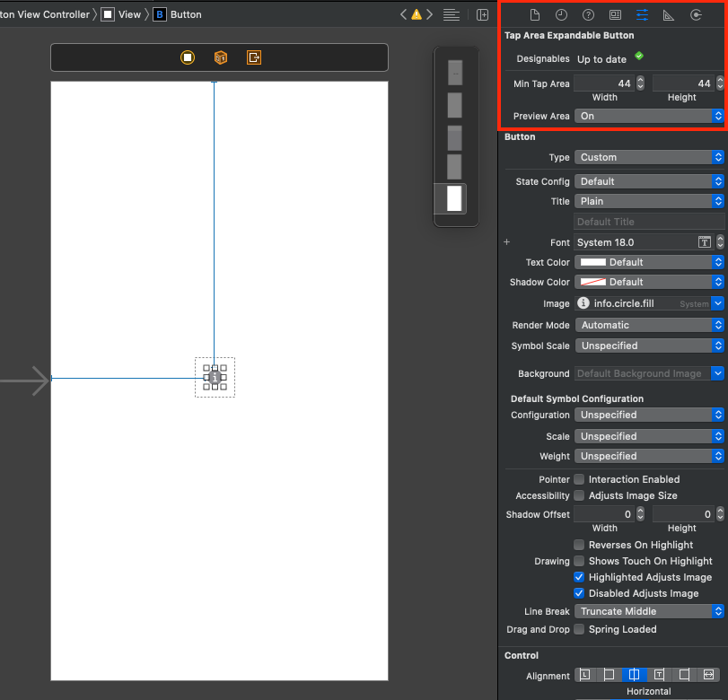The width and height of the screenshot is (728, 700).
Task: Step the Min Tap Area Width value
Action: (640, 83)
